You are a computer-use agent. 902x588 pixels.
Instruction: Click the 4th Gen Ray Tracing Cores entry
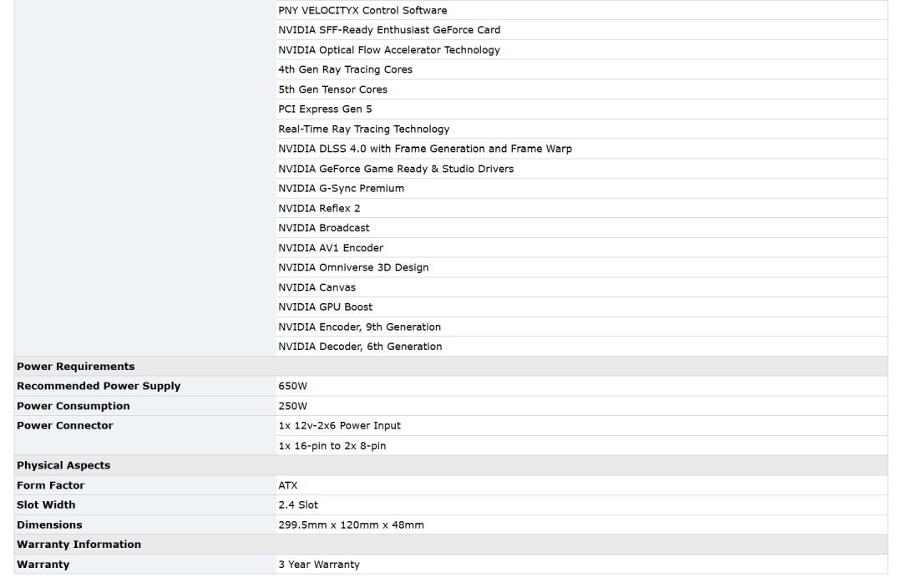345,70
